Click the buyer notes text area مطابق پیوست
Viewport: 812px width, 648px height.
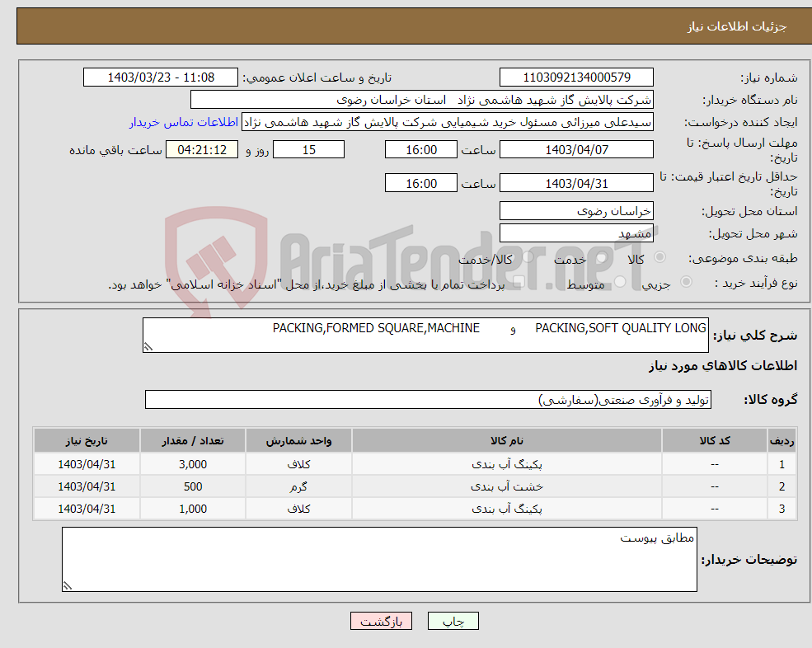[x=379, y=560]
